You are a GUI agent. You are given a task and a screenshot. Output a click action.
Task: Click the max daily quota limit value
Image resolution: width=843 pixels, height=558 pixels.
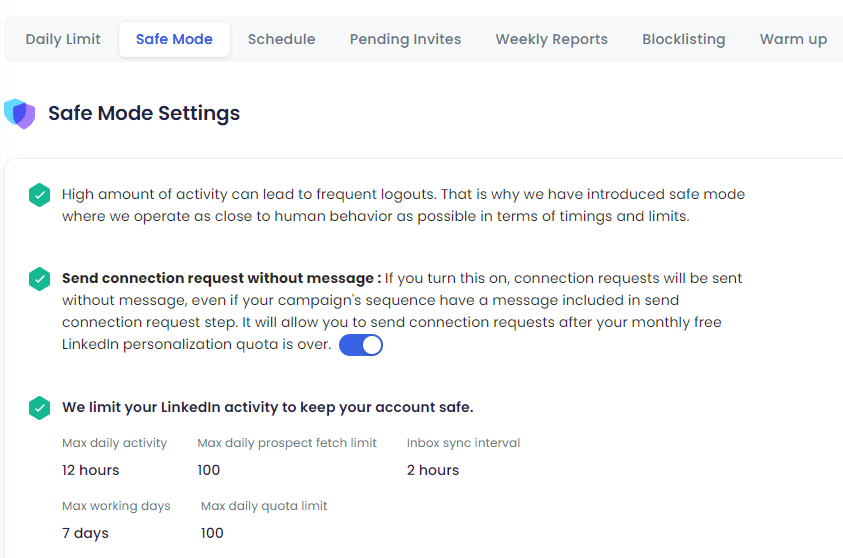tap(212, 533)
